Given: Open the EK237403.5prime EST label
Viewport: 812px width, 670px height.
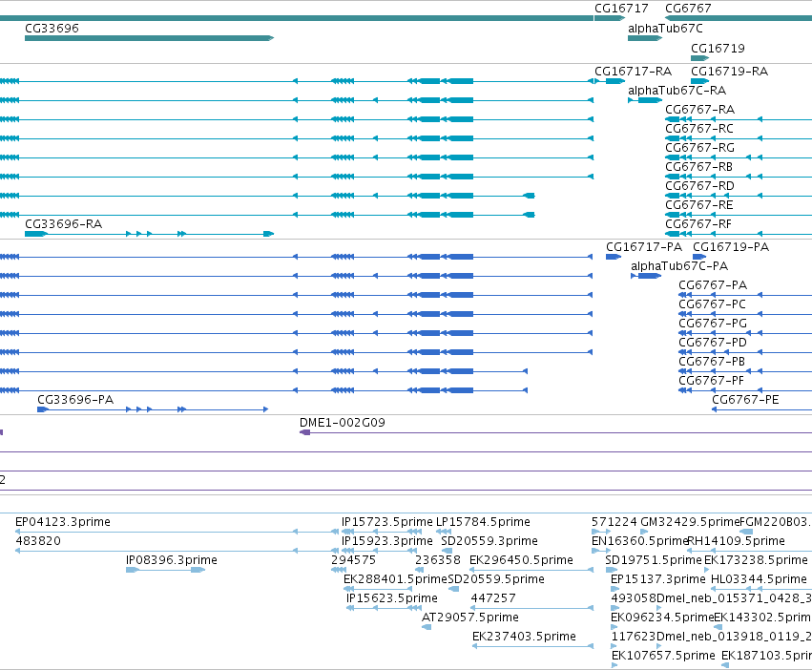Looking at the screenshot, I should [x=524, y=637].
